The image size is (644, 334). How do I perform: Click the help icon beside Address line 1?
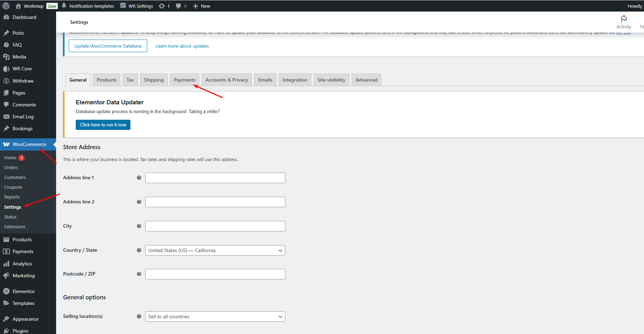tap(139, 178)
